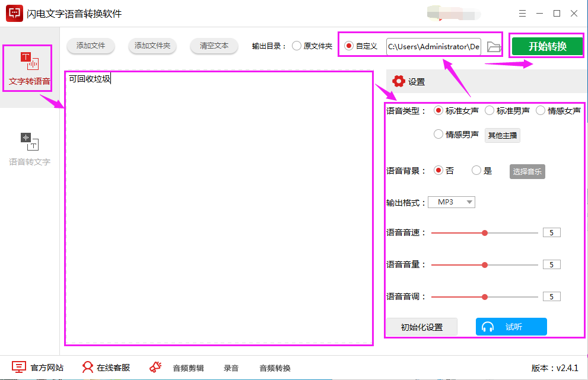Open the 录音 recording link
This screenshot has height=380, width=588.
coord(231,368)
